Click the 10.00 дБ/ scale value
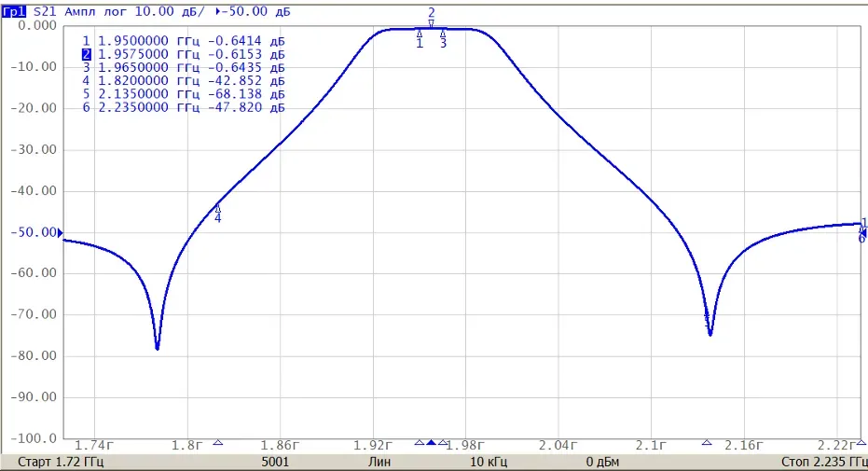Screen dimensions: 868x471 coord(170,11)
